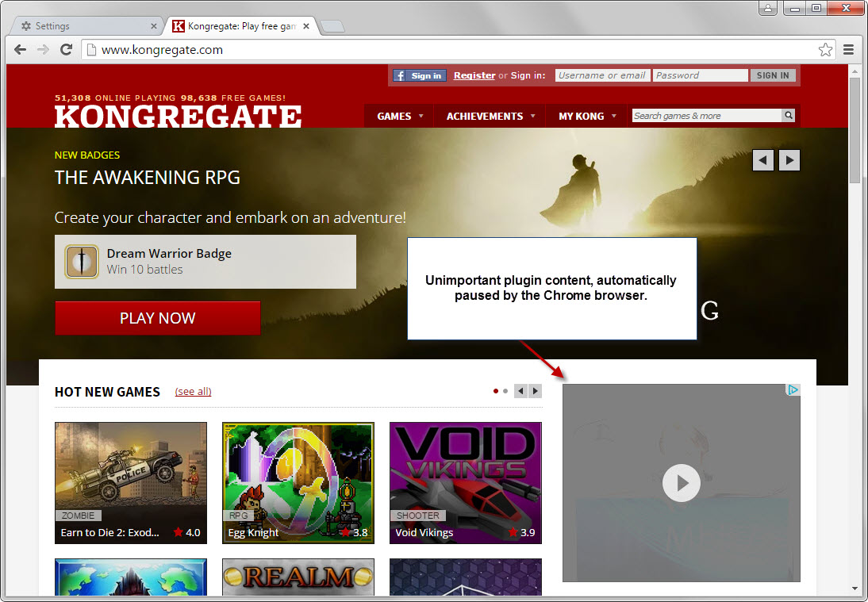Viewport: 868px width, 602px height.
Task: Focus the Username or email field
Action: click(x=602, y=75)
